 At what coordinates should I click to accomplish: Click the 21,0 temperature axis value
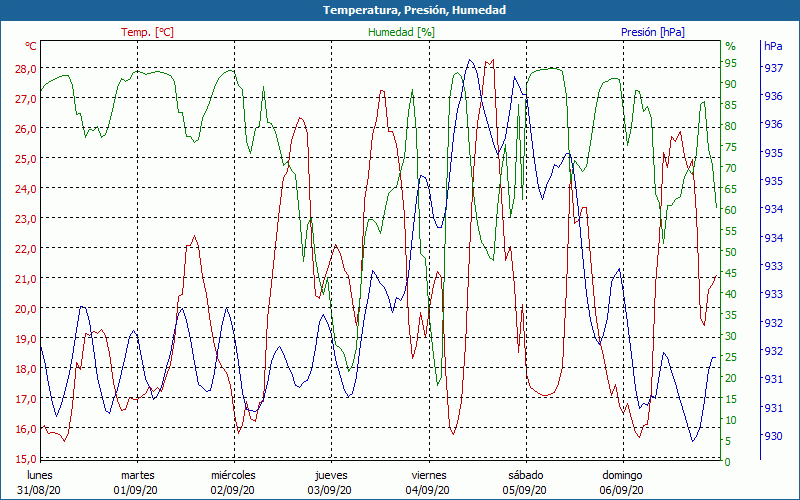pyautogui.click(x=26, y=279)
